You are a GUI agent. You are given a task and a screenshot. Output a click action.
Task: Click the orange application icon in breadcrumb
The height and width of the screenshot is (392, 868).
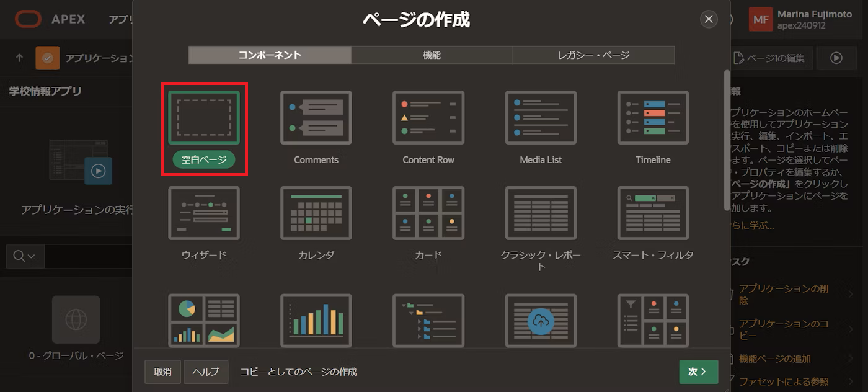click(x=48, y=58)
